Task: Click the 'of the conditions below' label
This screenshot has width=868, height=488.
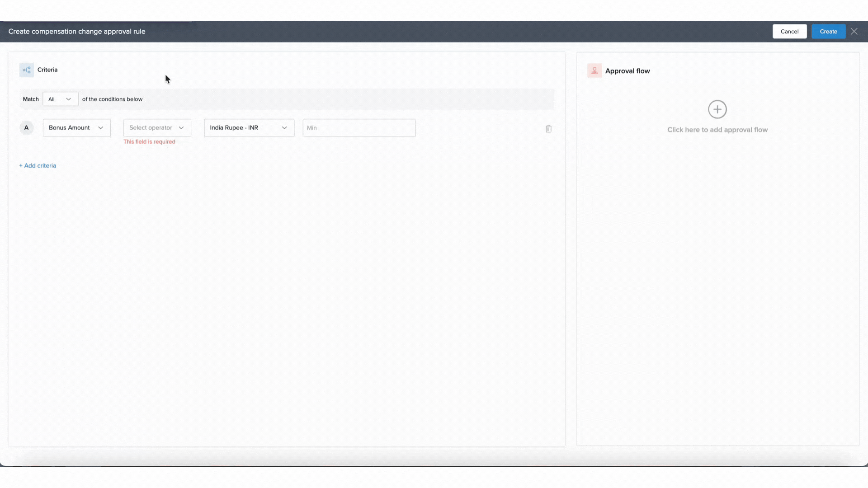Action: point(112,99)
